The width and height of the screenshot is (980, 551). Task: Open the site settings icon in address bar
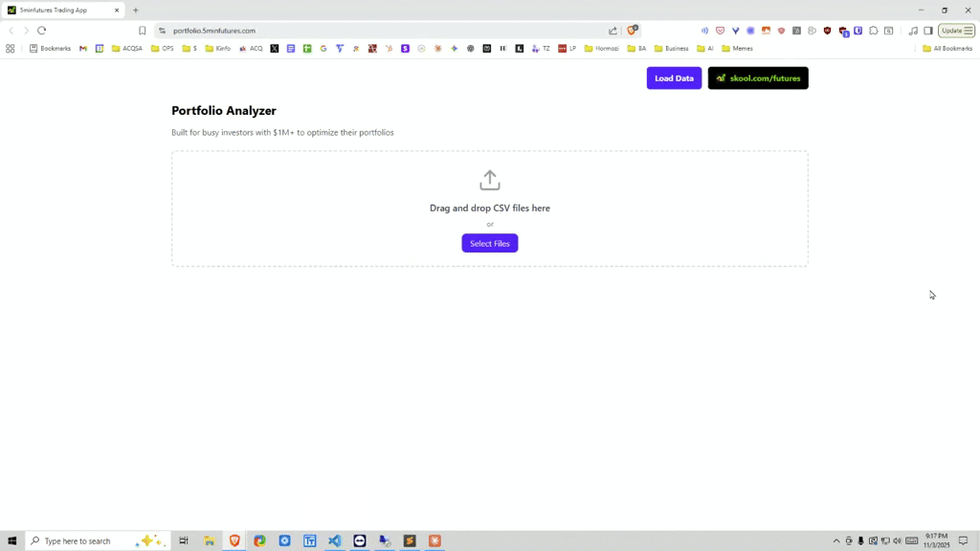163,30
